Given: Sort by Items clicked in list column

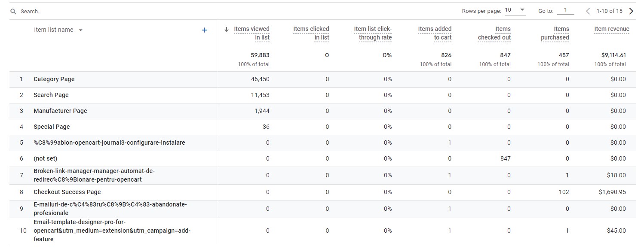Looking at the screenshot, I should 311,33.
